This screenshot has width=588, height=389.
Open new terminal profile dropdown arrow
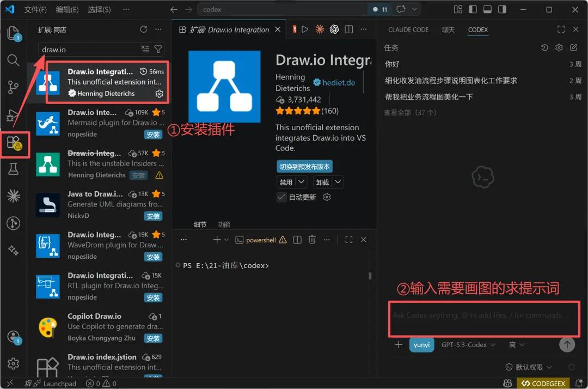(x=226, y=240)
